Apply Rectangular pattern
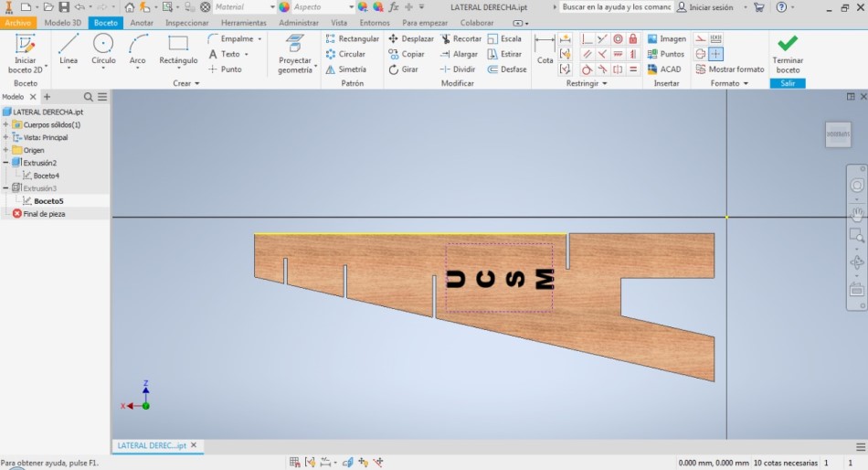The image size is (868, 470). (x=352, y=38)
